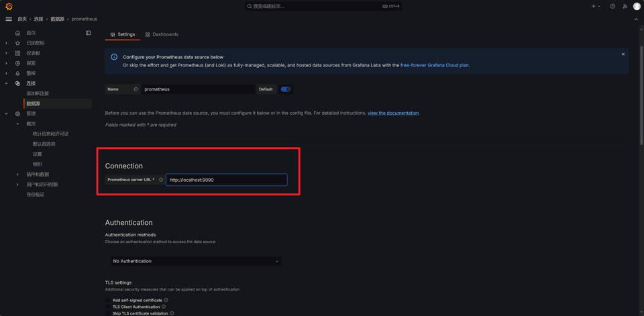644x316 pixels.
Task: Click info icon beside Prometheus server URL
Action: click(x=161, y=180)
